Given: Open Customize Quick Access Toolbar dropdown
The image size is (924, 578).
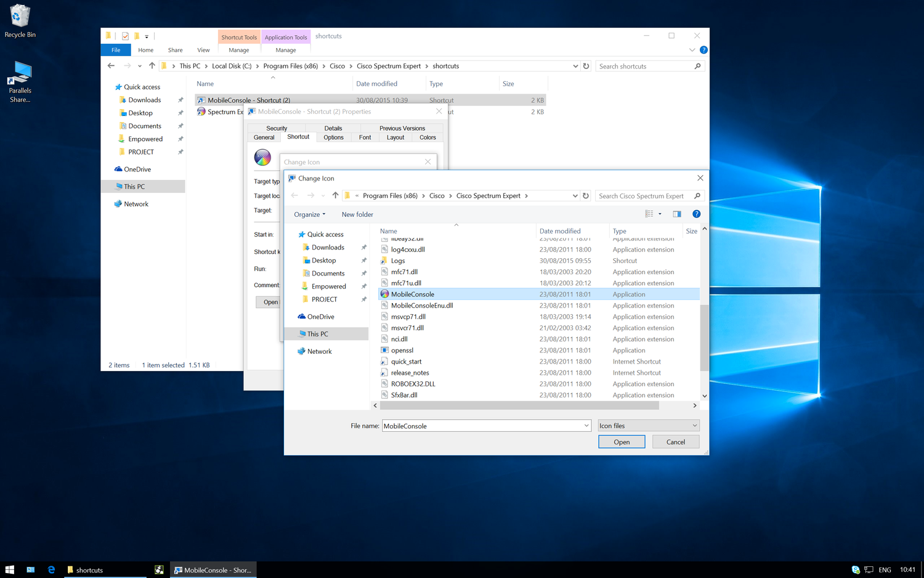Looking at the screenshot, I should click(x=147, y=36).
